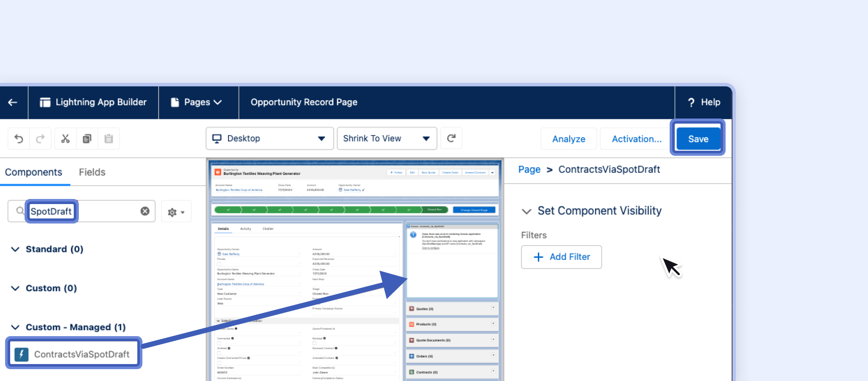
Task: Click the Desktop monitor icon
Action: 217,138
